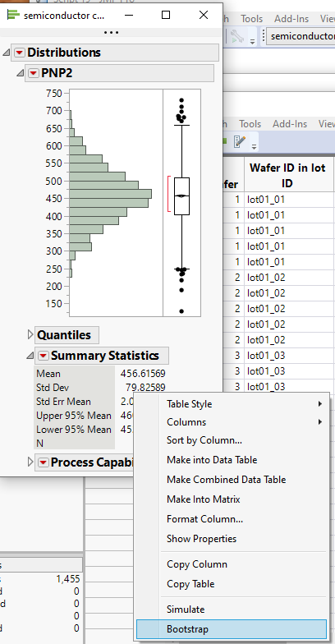Choose Copy Column in context menu
The height and width of the screenshot is (644, 335).
tap(232, 563)
